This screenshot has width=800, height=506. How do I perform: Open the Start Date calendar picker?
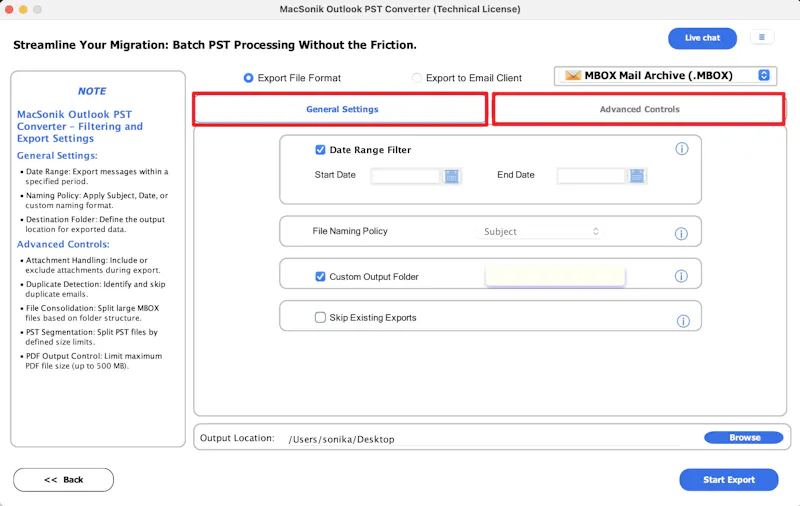point(452,176)
